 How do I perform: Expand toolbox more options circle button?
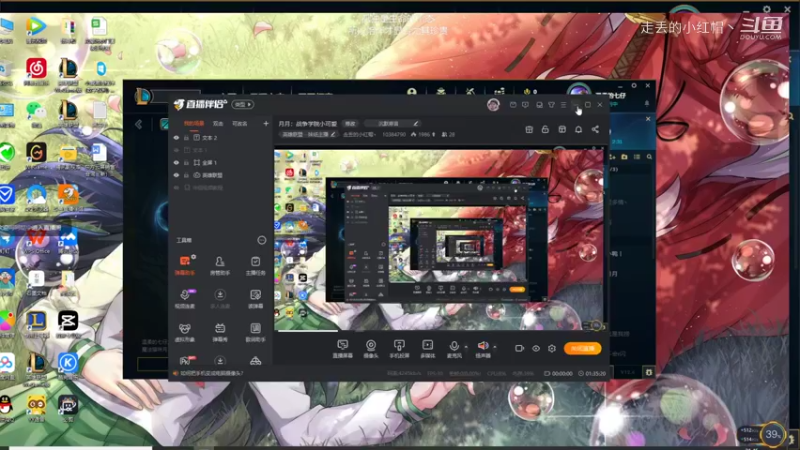[262, 240]
